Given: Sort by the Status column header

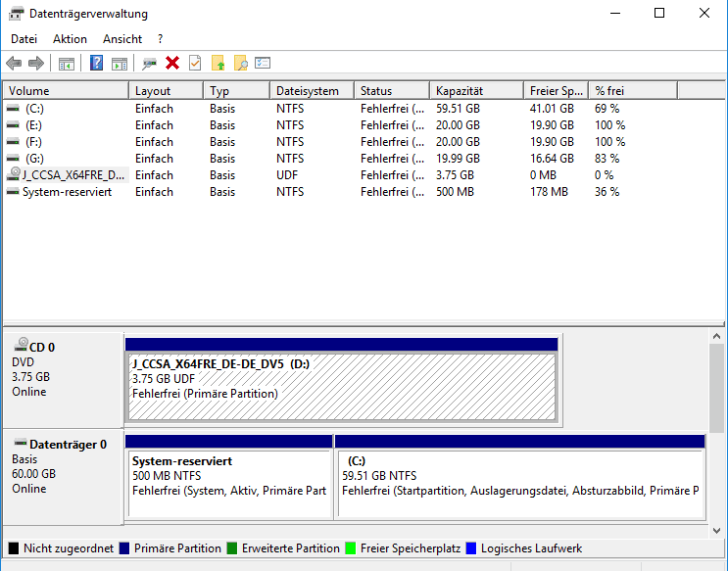Looking at the screenshot, I should (x=392, y=91).
